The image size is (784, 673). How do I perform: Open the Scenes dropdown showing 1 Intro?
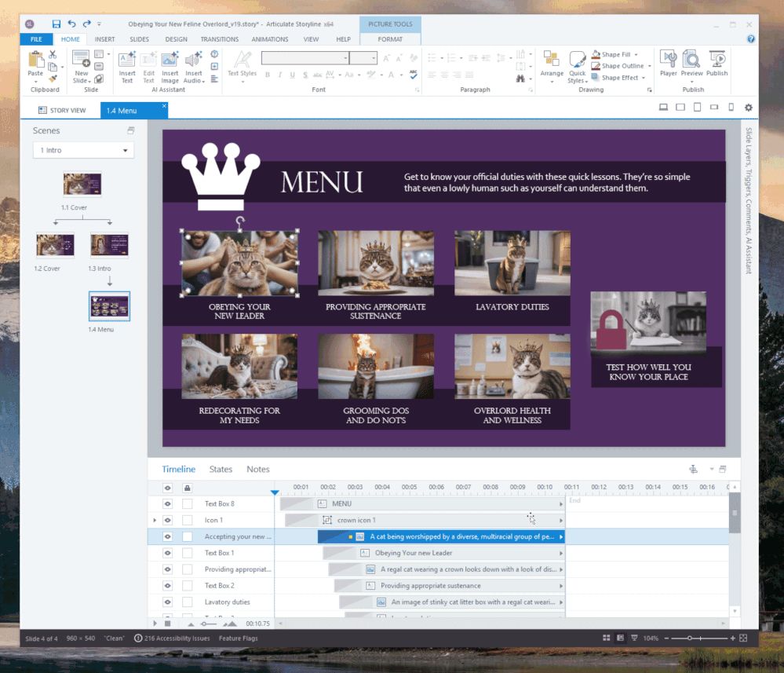(83, 150)
